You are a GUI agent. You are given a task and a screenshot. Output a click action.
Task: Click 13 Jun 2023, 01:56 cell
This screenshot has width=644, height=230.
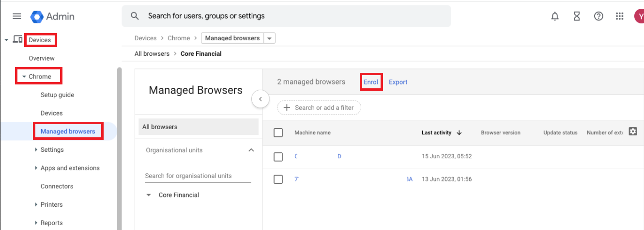(x=446, y=179)
